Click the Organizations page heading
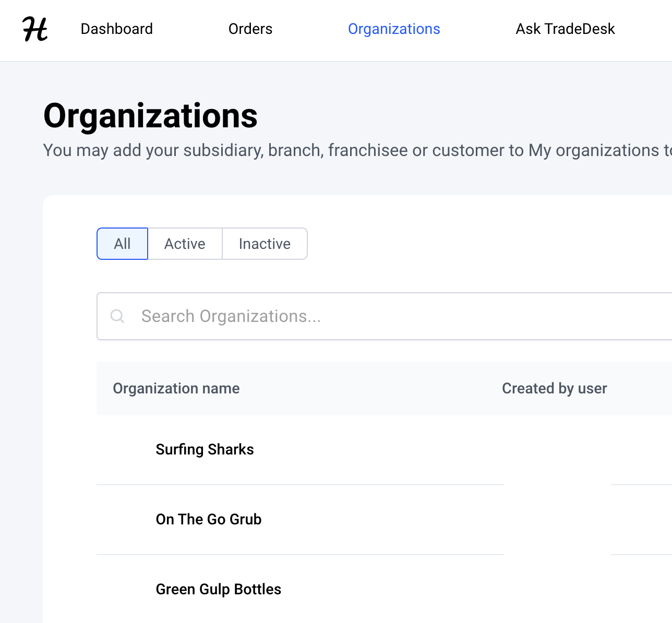This screenshot has width=672, height=623. pyautogui.click(x=151, y=115)
